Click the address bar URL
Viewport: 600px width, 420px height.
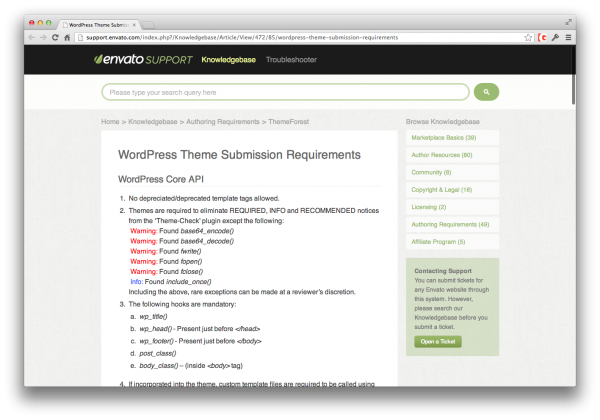pyautogui.click(x=242, y=37)
